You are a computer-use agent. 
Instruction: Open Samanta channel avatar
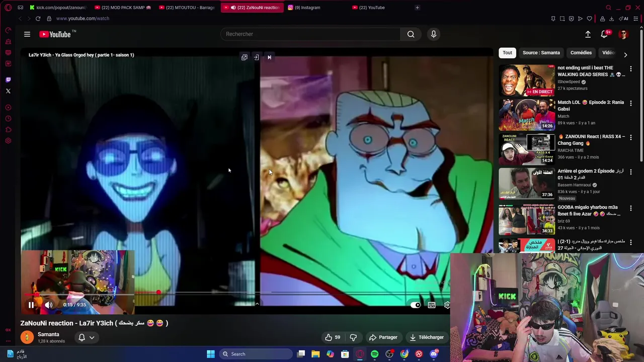click(x=27, y=337)
